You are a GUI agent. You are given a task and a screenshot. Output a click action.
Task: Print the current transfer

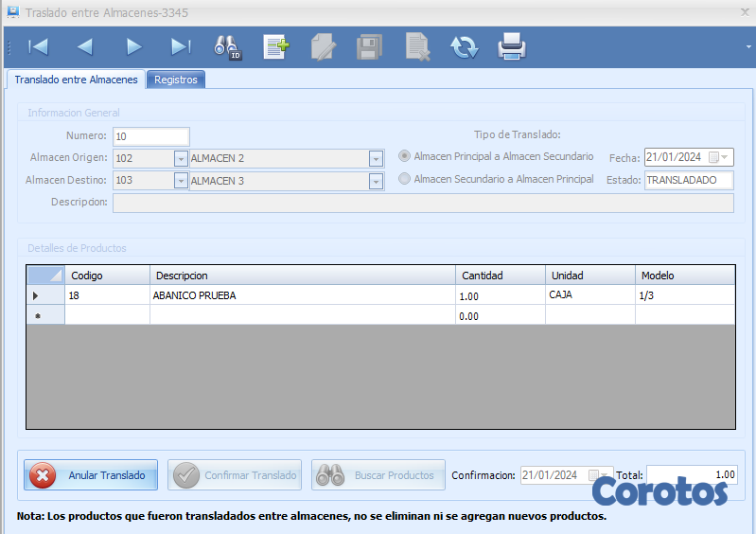click(511, 46)
